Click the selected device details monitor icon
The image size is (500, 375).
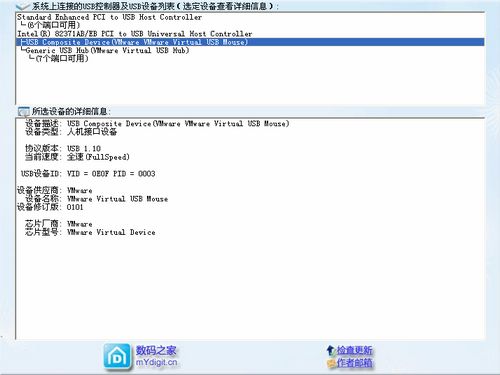click(x=24, y=111)
